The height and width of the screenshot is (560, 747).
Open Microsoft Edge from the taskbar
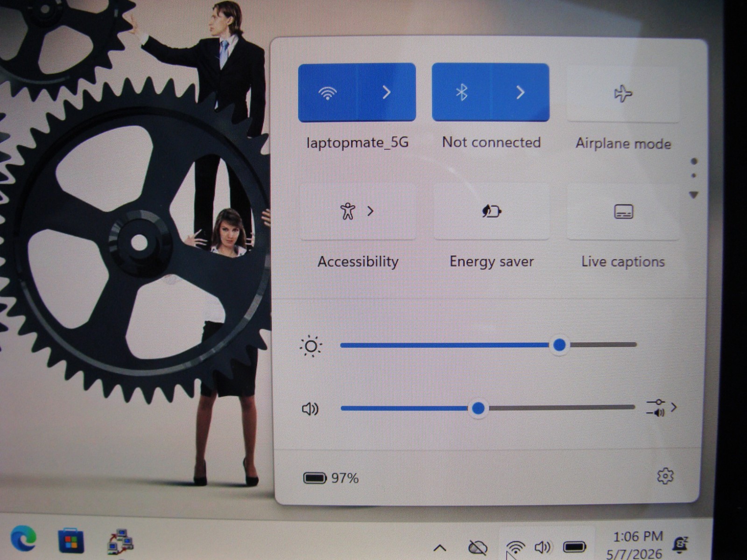coord(23,538)
